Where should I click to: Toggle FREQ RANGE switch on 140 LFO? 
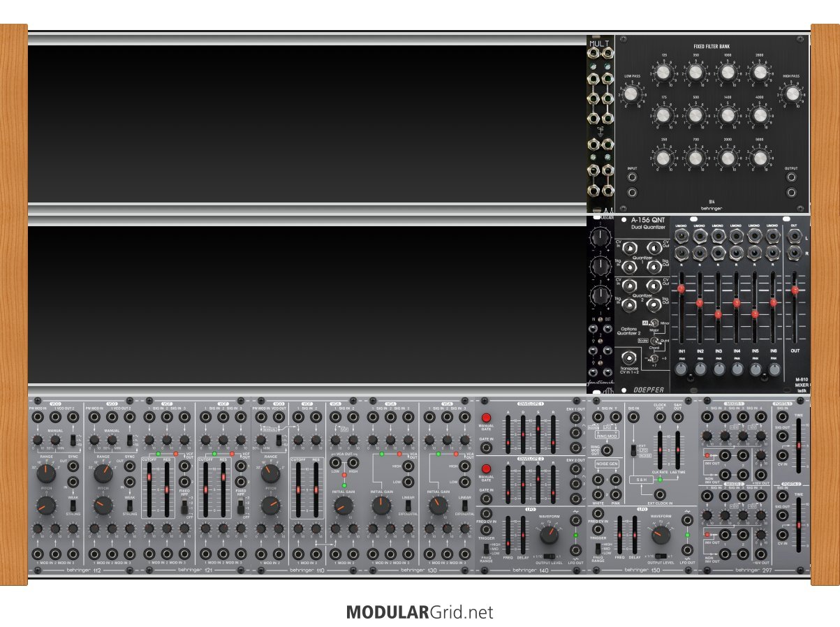click(x=486, y=549)
